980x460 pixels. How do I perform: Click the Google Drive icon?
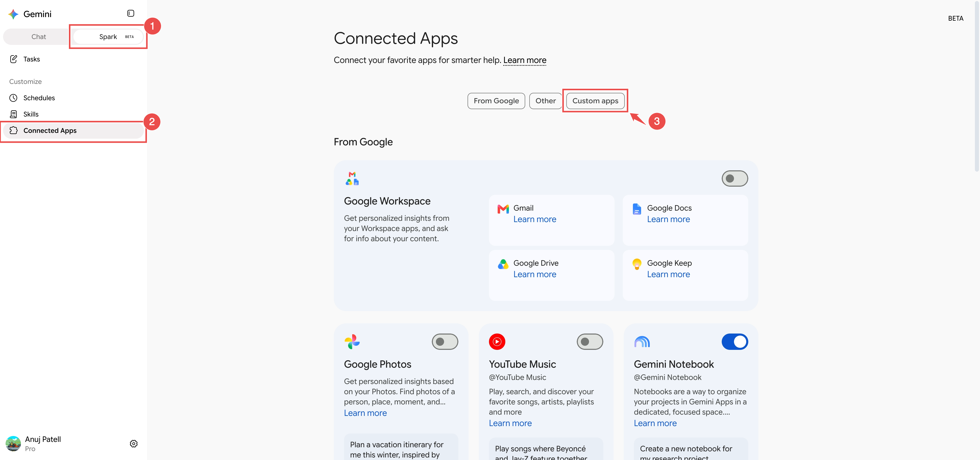pos(503,264)
